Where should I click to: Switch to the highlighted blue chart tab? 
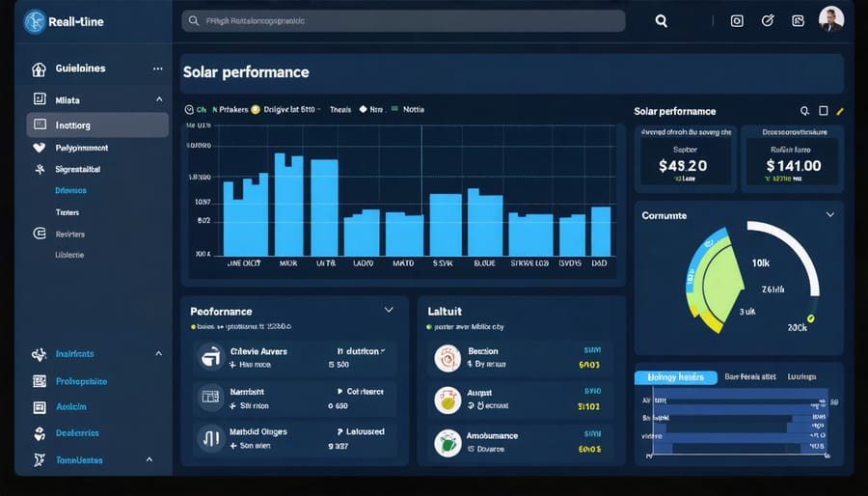(675, 377)
